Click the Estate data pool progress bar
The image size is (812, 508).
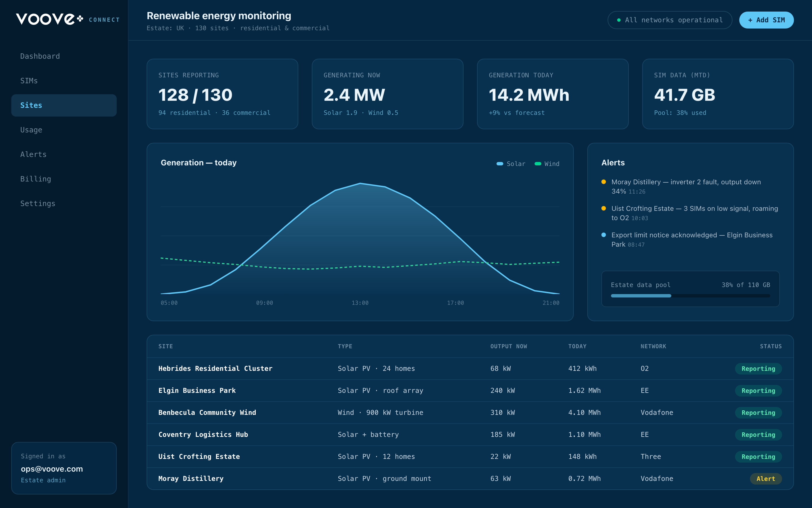tap(690, 296)
